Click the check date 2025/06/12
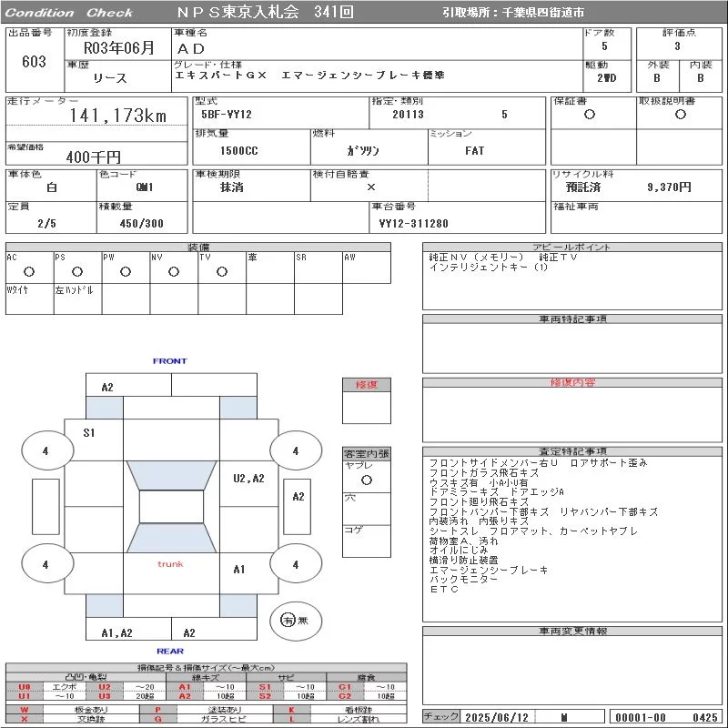Image resolution: width=728 pixels, height=728 pixels. [497, 717]
